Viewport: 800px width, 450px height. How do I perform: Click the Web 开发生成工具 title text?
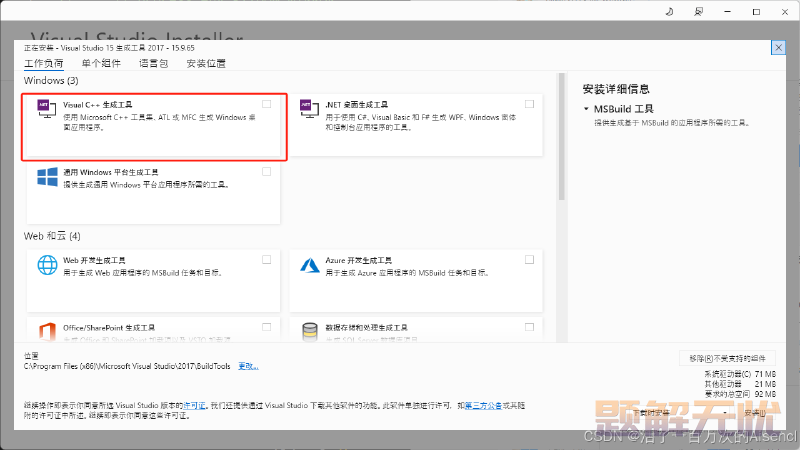click(x=94, y=260)
